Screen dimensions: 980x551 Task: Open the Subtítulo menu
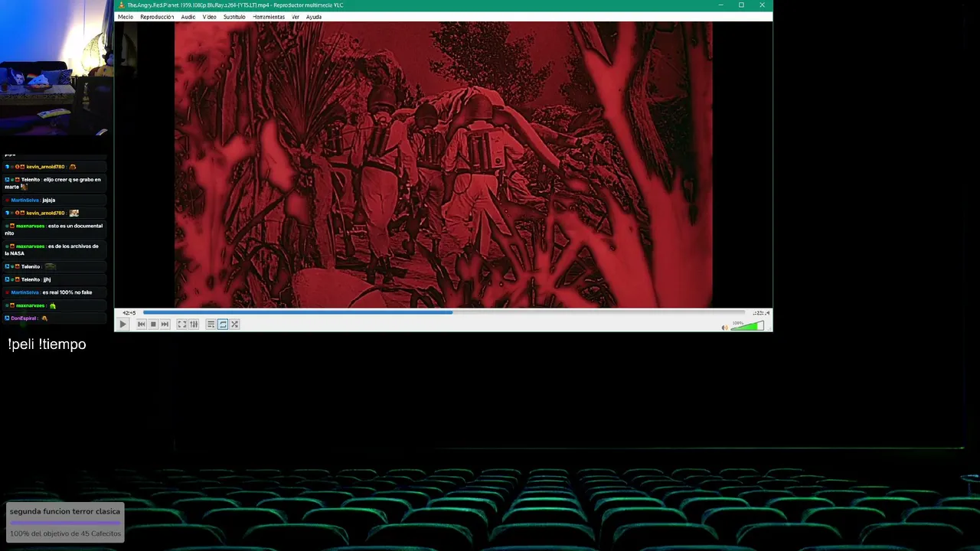(x=234, y=17)
